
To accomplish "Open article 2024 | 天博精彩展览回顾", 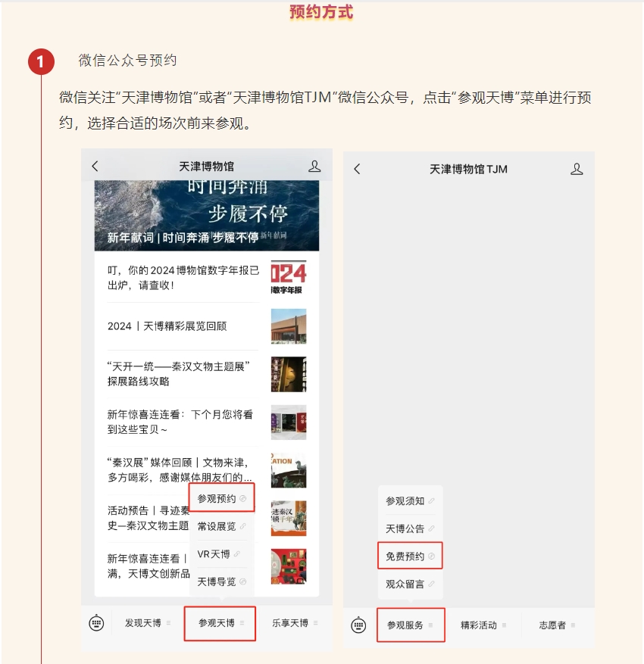I will coord(206,326).
